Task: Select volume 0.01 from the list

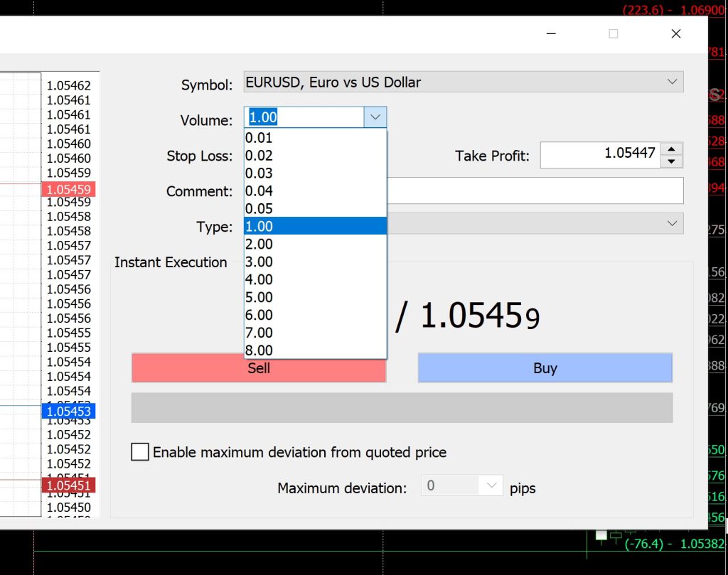Action: click(x=315, y=138)
